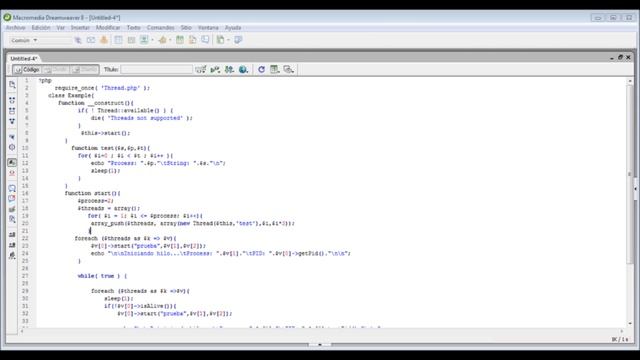The width and height of the screenshot is (640, 360).
Task: Format Source Code in the coding toolbar
Action: (x=12, y=256)
